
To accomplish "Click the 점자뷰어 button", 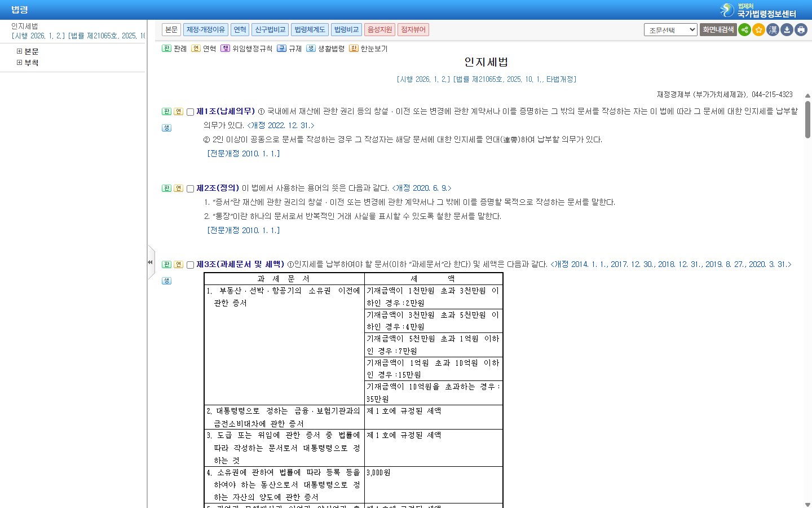I will 413,29.
